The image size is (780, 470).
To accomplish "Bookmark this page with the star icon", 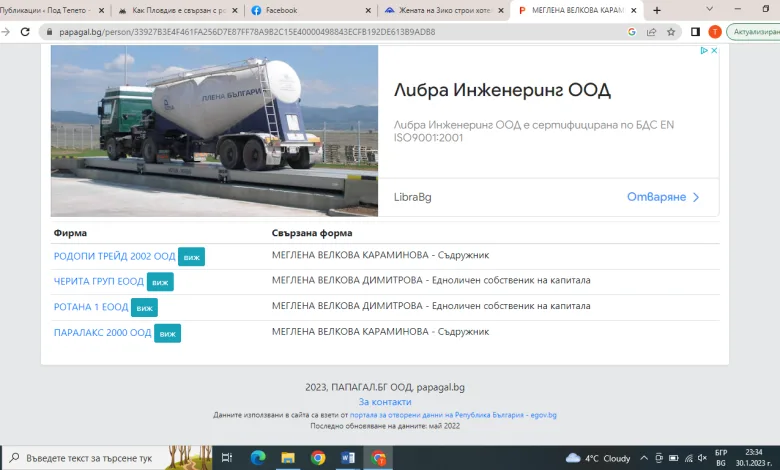I will (671, 32).
